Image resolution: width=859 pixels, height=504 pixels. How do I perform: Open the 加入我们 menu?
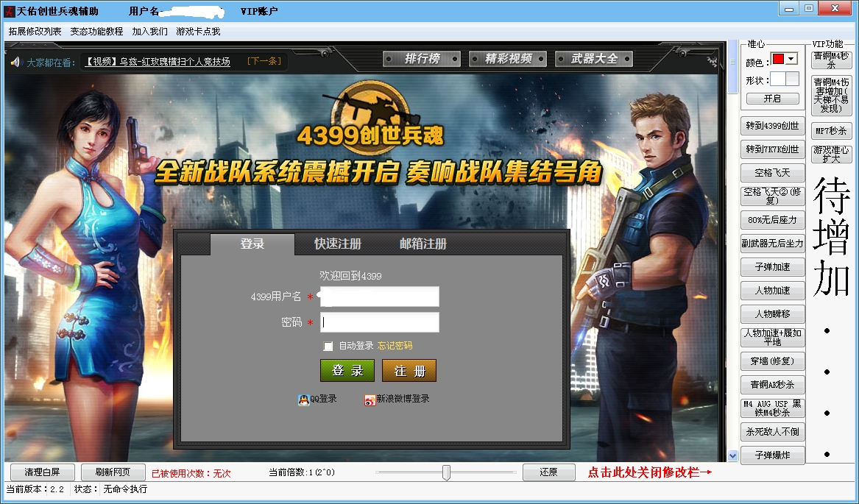click(149, 31)
